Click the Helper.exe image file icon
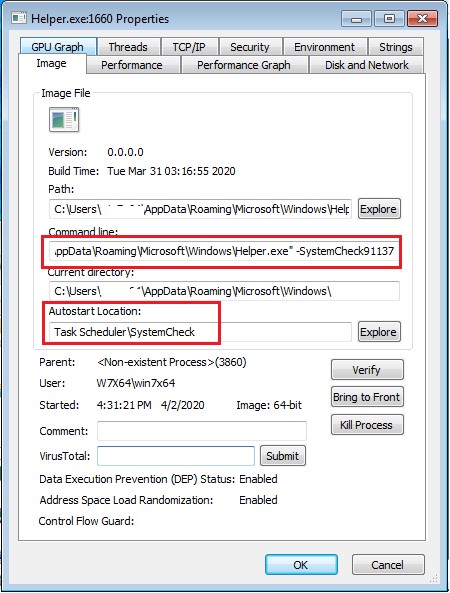This screenshot has height=593, width=450. coord(64,120)
